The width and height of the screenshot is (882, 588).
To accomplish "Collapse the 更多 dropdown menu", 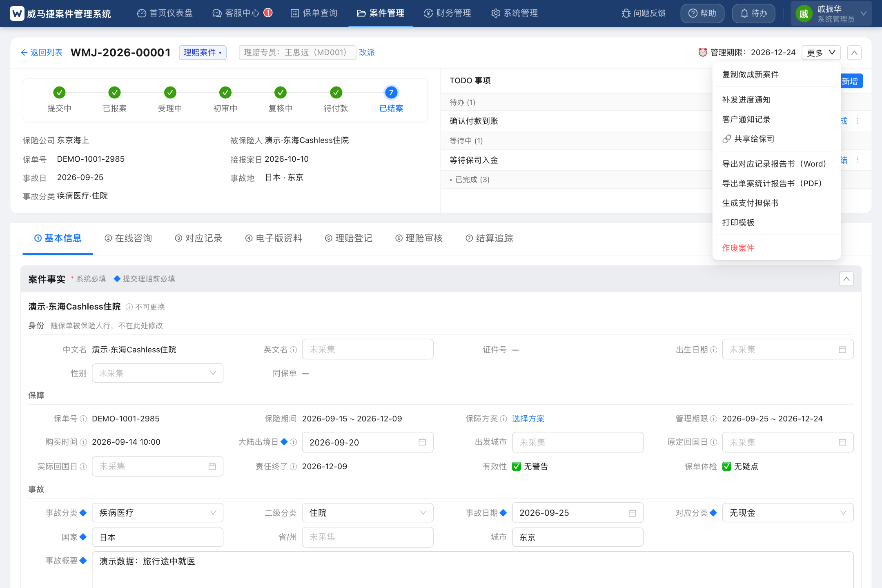I will [x=821, y=53].
